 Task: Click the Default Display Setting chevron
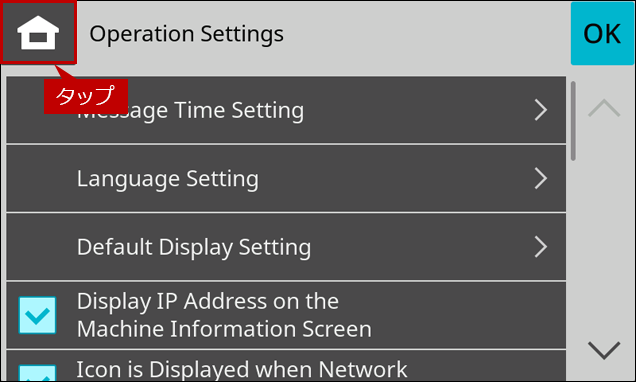(x=541, y=247)
